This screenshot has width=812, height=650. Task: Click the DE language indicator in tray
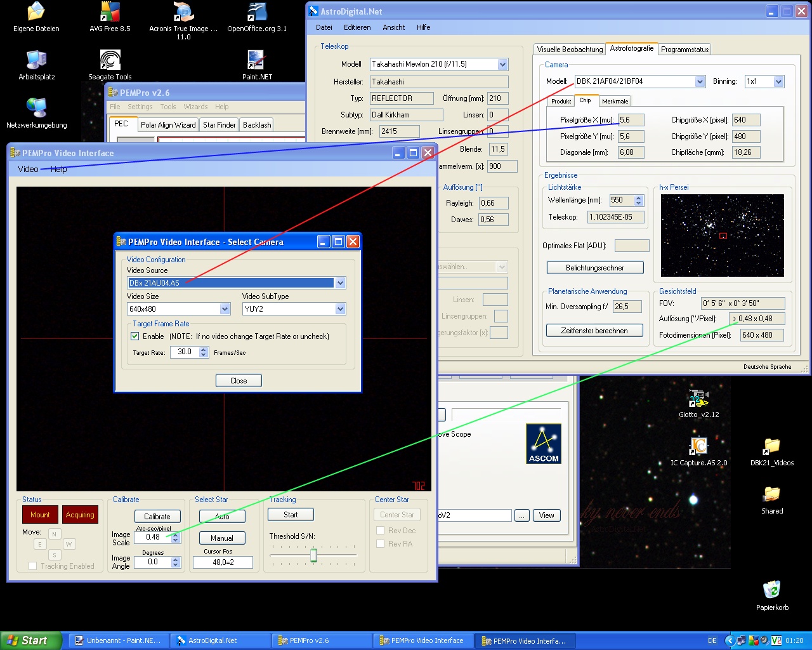coord(712,640)
